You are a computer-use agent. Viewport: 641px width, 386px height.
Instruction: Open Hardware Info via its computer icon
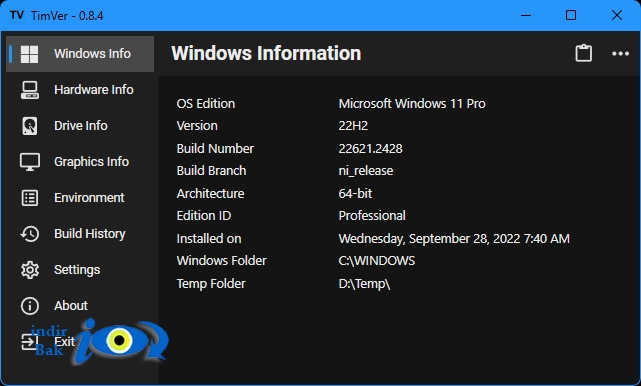[x=30, y=90]
